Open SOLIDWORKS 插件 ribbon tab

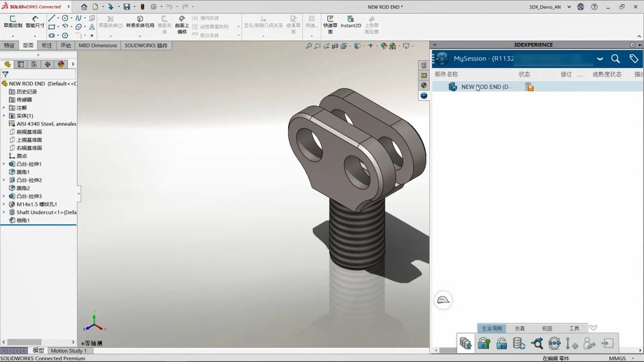pos(146,45)
